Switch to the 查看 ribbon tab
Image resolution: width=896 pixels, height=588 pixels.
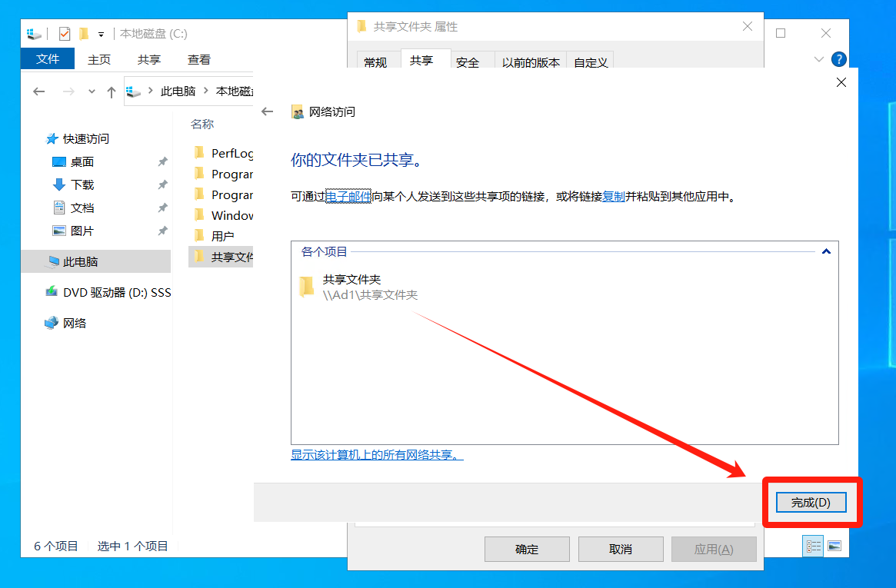pyautogui.click(x=199, y=59)
